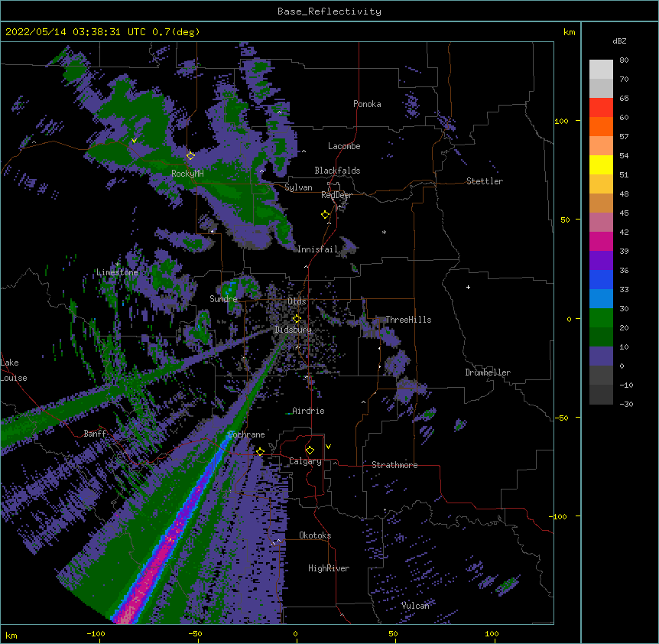Click the 57 dBZ legend value
The image size is (659, 644).
click(x=624, y=137)
